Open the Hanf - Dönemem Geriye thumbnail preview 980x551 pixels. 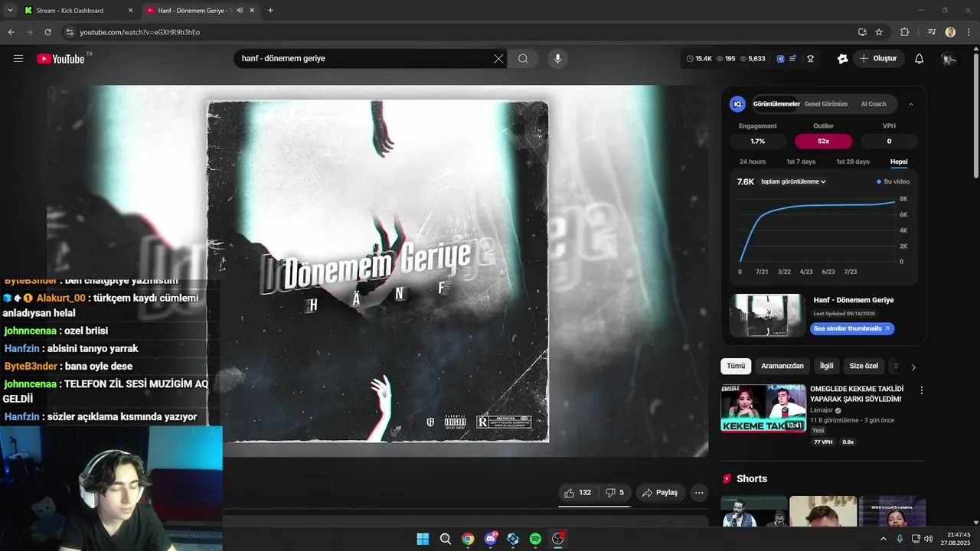767,315
